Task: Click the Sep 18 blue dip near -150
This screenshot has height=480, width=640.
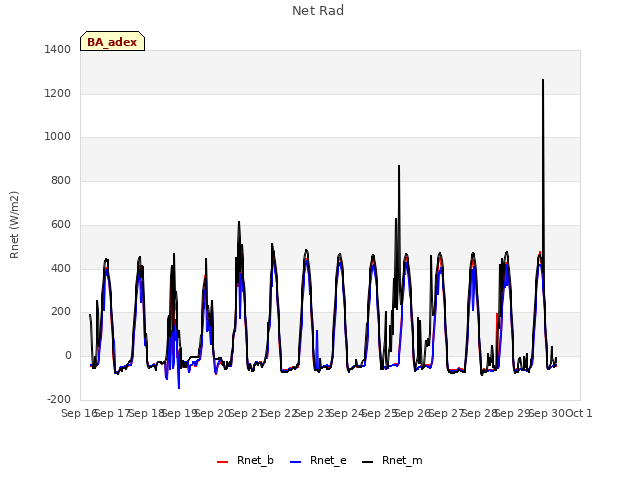Action: 179,388
